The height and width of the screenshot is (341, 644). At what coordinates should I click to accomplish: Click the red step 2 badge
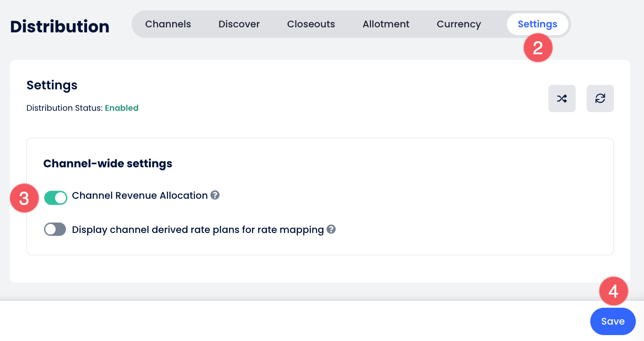click(x=538, y=48)
